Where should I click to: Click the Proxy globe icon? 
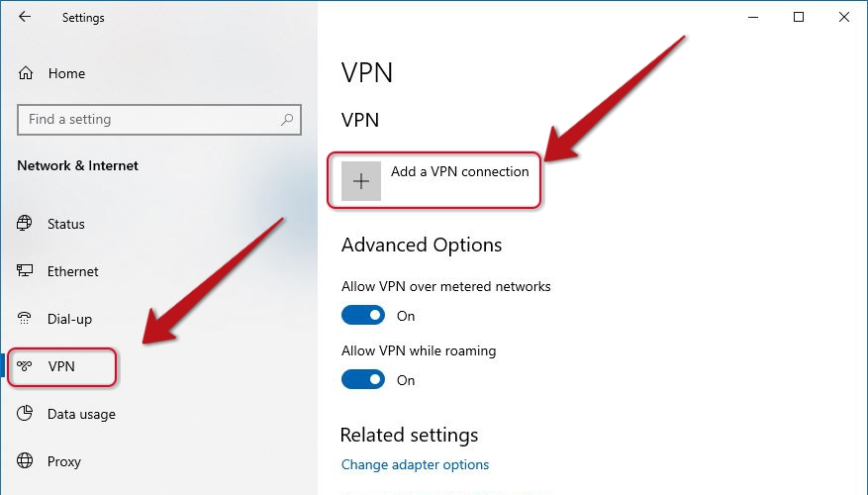point(25,460)
